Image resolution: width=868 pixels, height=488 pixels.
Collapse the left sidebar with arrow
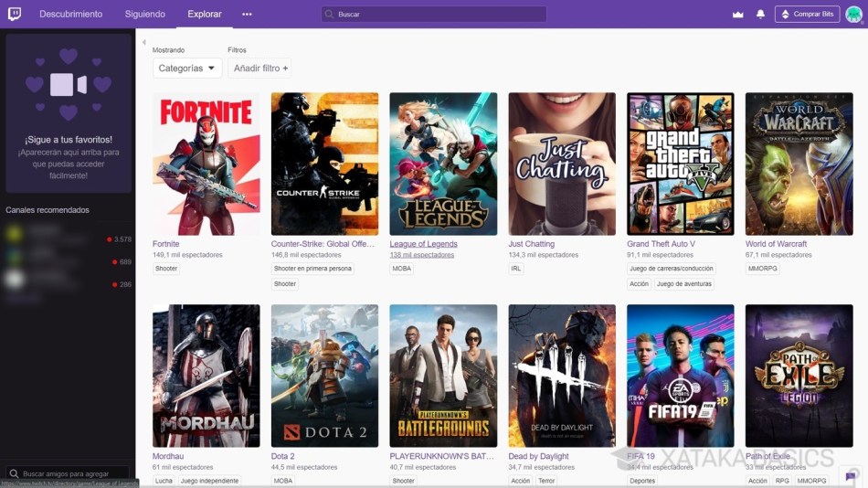coord(143,42)
